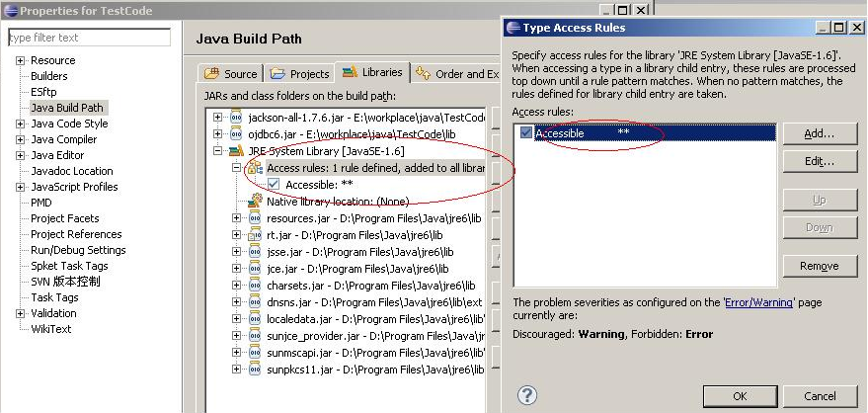Select PMD in the properties tree

[x=40, y=203]
